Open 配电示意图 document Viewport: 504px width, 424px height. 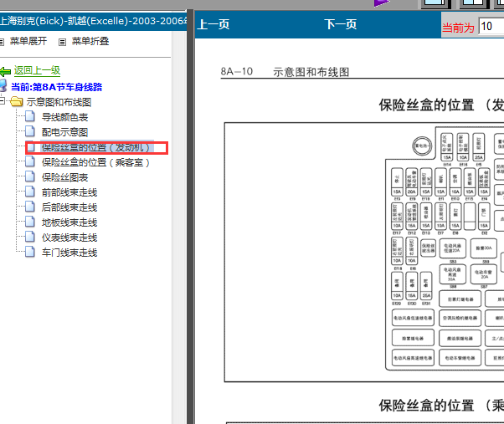coord(65,132)
